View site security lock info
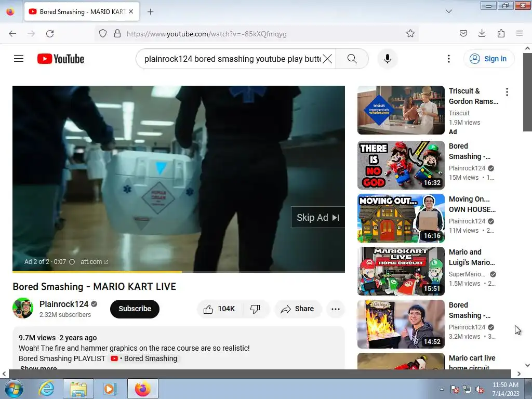This screenshot has height=399, width=532. coord(117,34)
